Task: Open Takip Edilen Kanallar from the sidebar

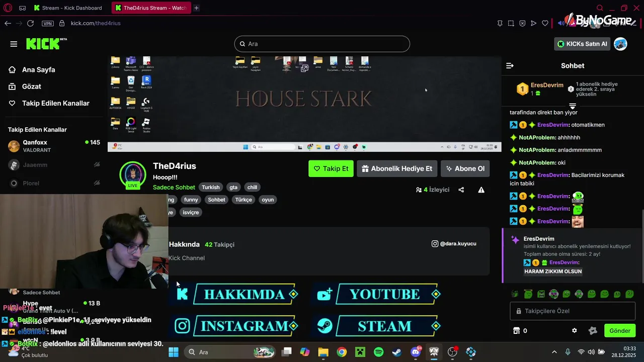Action: tap(55, 103)
